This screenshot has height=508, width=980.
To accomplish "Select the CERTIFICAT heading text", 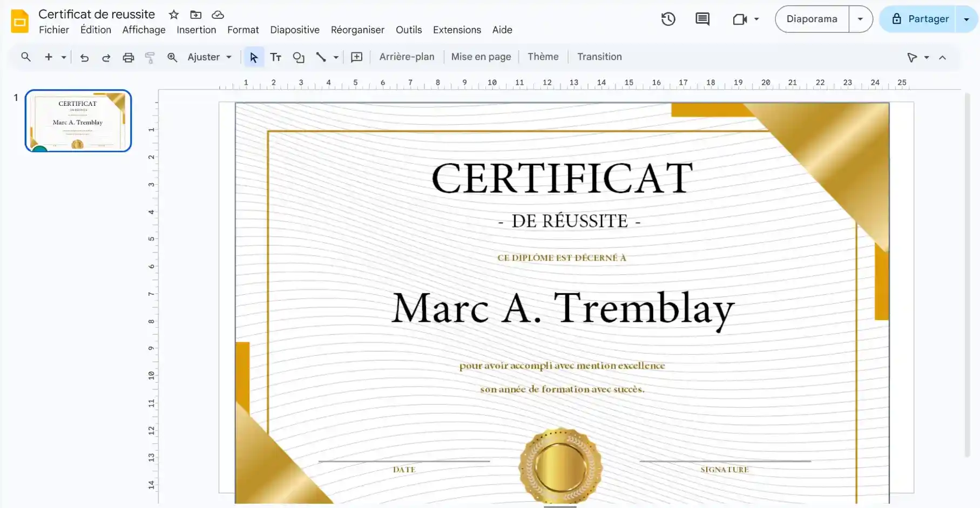I will pos(562,179).
